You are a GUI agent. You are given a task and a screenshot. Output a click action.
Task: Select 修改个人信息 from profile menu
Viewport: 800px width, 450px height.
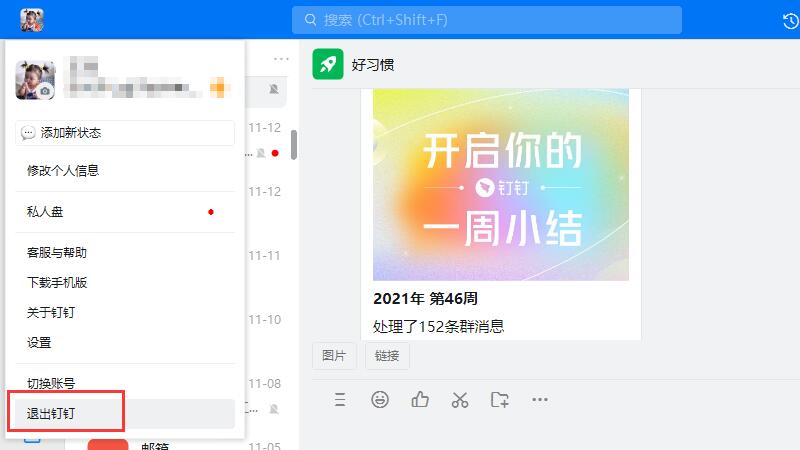(x=63, y=171)
